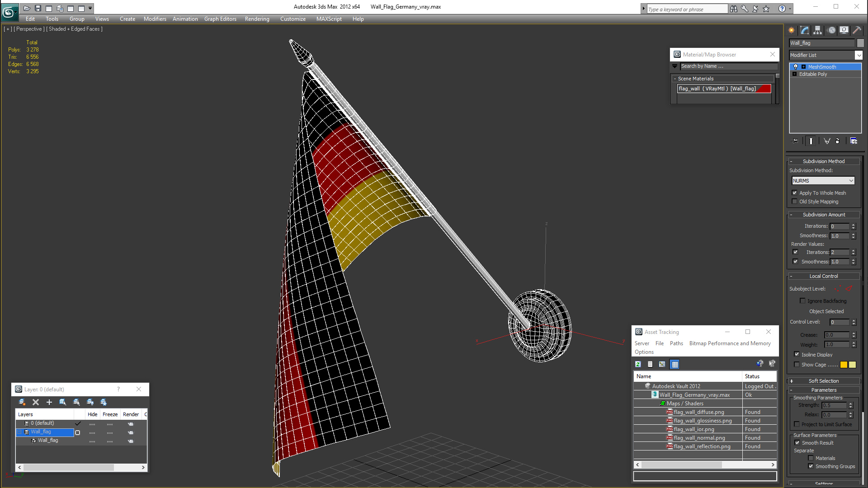Click Add Selected Objects plus icon
Image resolution: width=868 pixels, height=488 pixels.
tap(49, 402)
